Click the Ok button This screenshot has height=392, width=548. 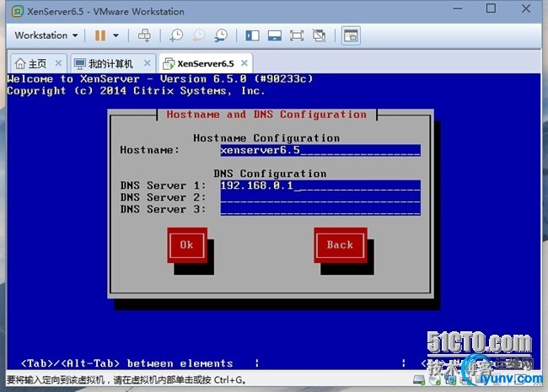(x=187, y=245)
